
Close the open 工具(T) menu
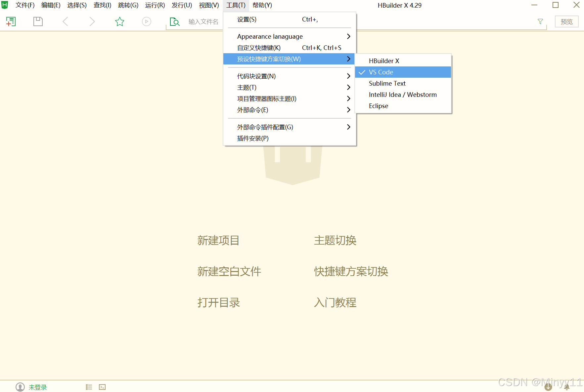(236, 5)
